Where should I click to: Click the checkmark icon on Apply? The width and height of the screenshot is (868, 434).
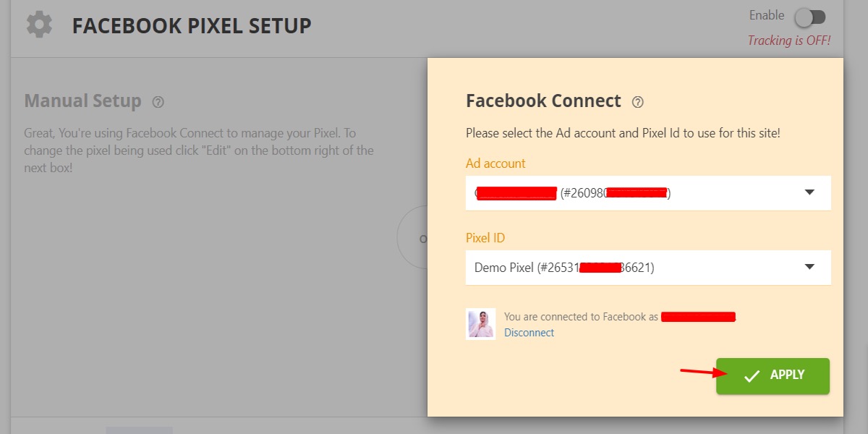coord(752,375)
